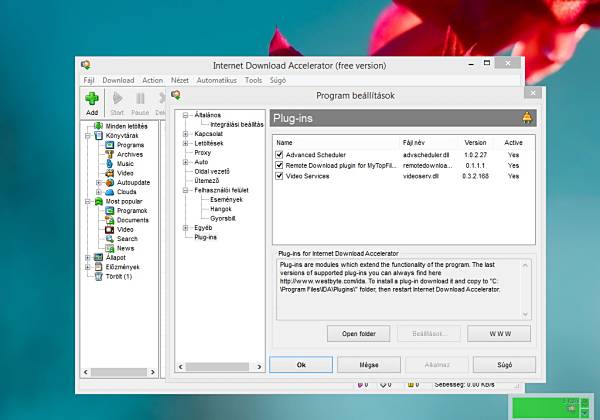Click the Start toolbar icon

click(x=117, y=98)
